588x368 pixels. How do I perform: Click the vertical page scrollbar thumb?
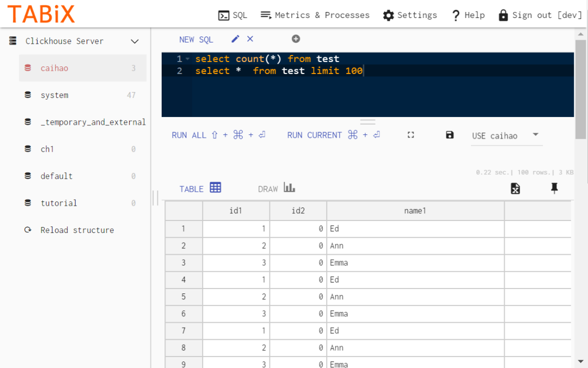(580, 89)
